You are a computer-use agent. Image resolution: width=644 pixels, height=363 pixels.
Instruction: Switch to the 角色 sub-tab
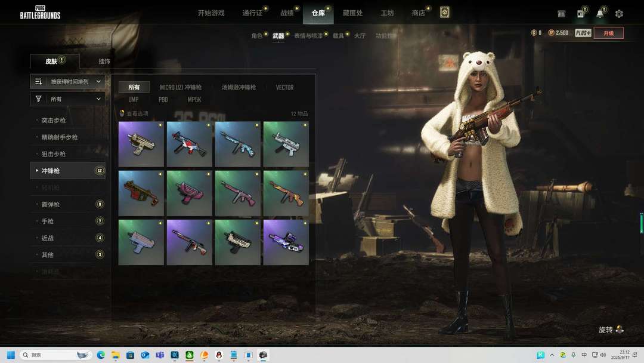click(x=256, y=36)
